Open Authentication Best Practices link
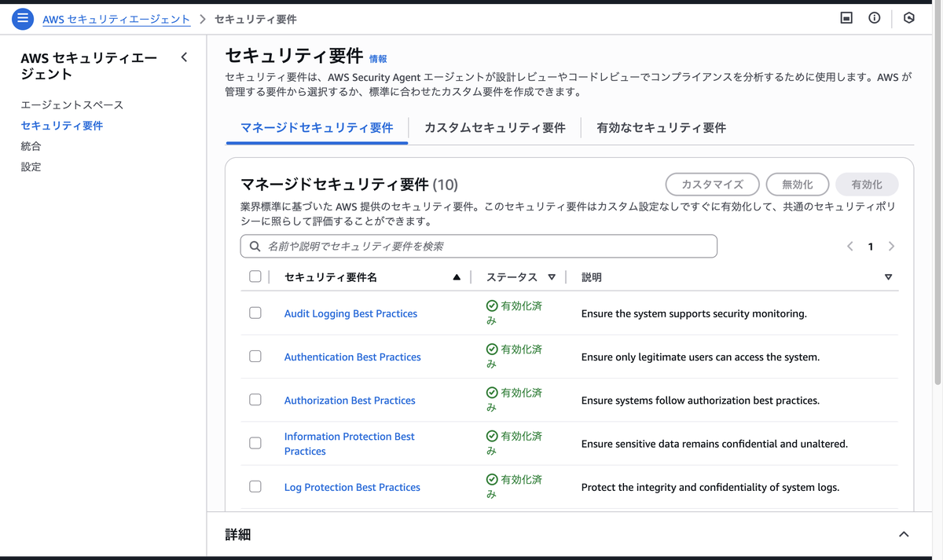 point(353,357)
